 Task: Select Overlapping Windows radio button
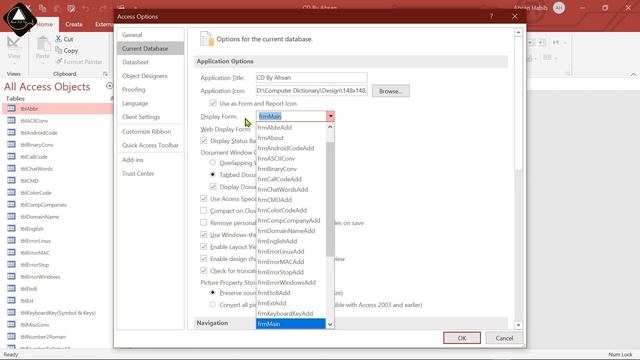pyautogui.click(x=213, y=162)
